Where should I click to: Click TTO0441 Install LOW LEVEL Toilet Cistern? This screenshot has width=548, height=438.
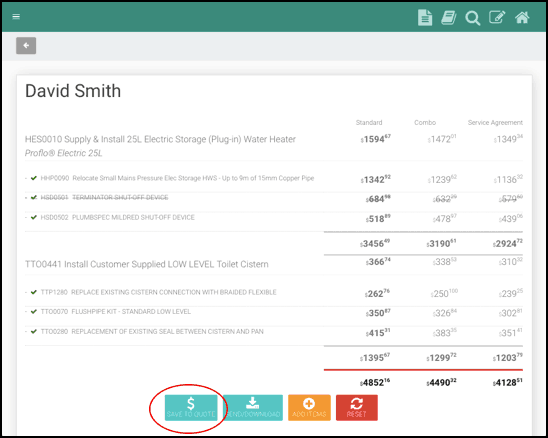[146, 264]
